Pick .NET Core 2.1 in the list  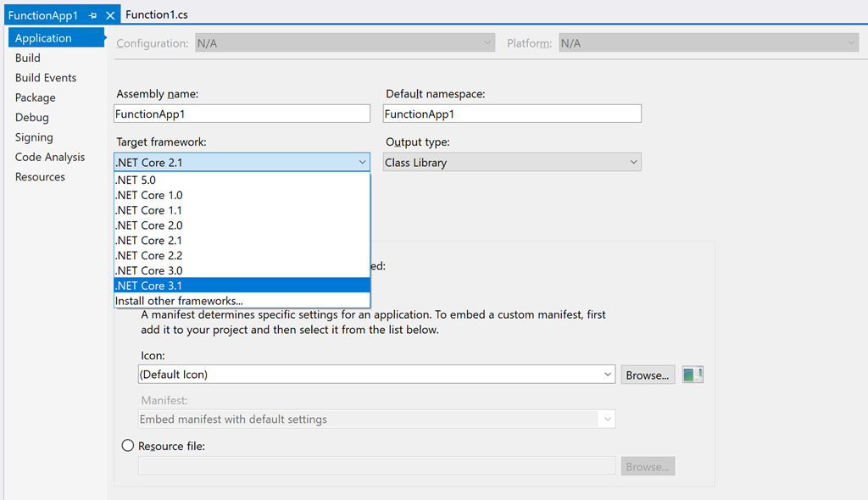(x=242, y=241)
